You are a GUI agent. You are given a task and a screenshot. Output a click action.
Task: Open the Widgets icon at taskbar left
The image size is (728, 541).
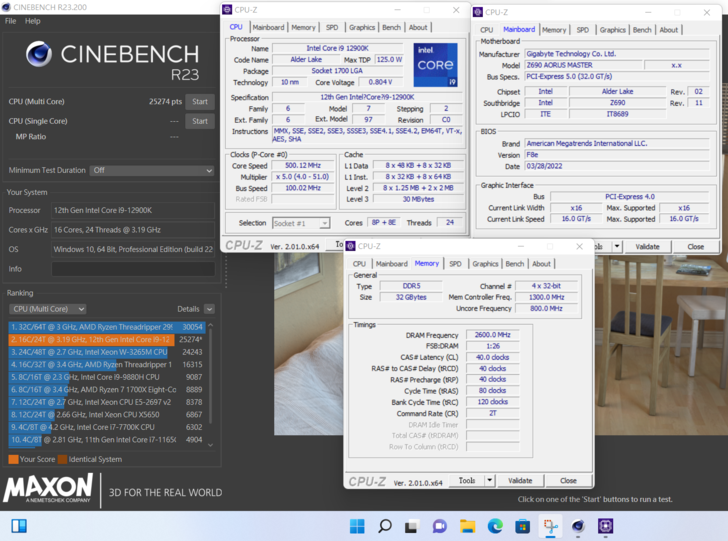[x=19, y=526]
